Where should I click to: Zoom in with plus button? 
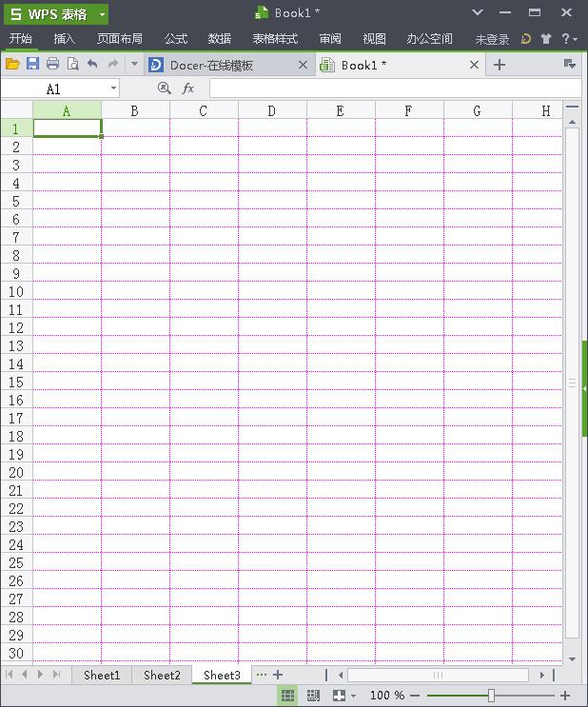pyautogui.click(x=564, y=696)
